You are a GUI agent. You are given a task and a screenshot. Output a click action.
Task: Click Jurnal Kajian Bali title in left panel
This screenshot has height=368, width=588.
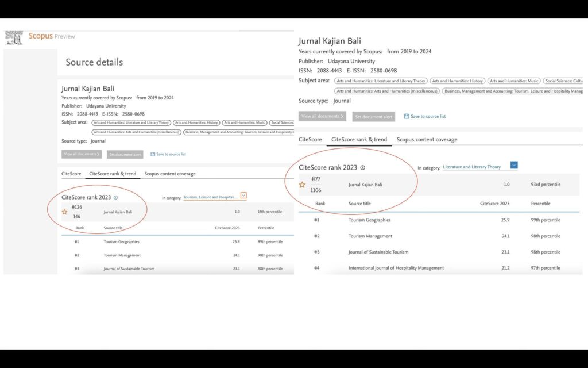pos(88,89)
